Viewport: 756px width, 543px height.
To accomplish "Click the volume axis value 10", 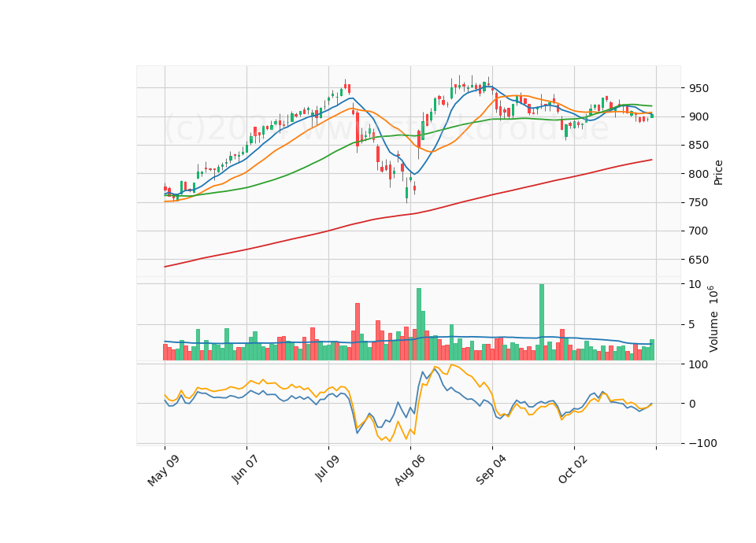I will pyautogui.click(x=695, y=284).
